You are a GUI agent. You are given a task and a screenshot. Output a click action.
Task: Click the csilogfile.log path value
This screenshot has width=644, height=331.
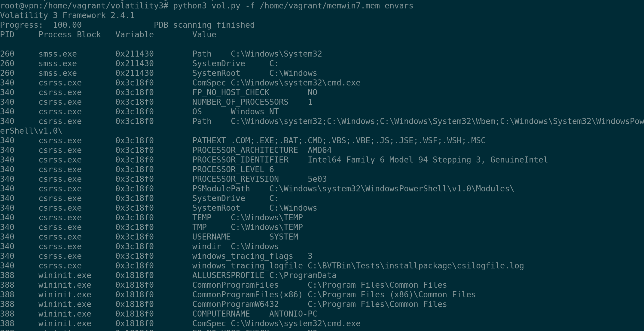pos(416,266)
